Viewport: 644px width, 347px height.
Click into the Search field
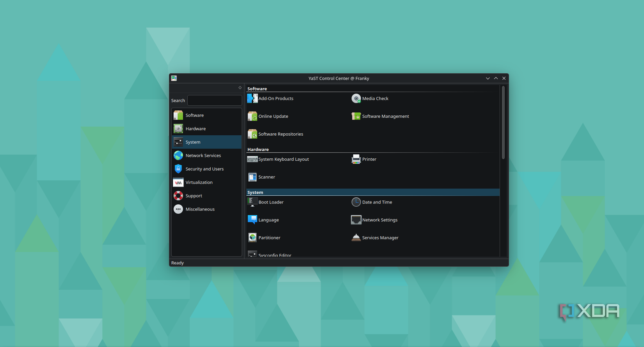tap(215, 101)
